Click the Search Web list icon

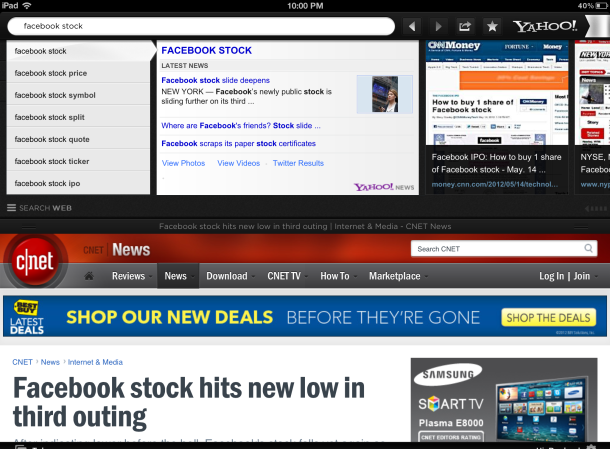pyautogui.click(x=11, y=208)
